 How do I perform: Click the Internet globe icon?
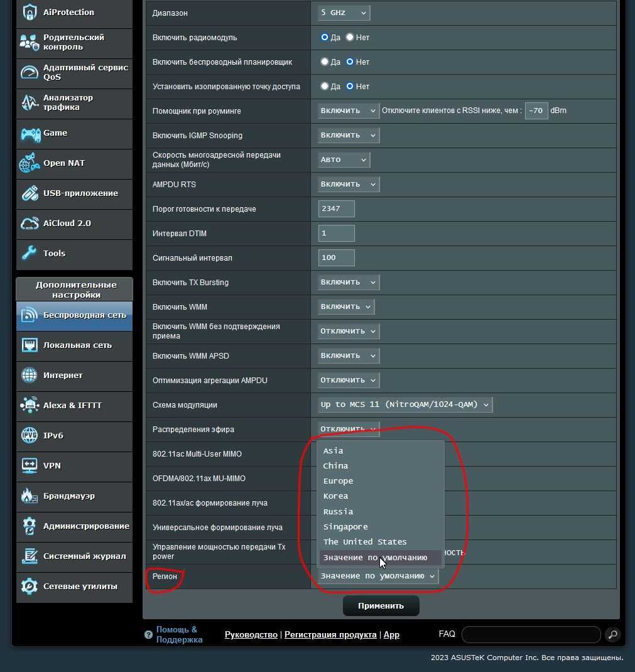click(x=29, y=375)
